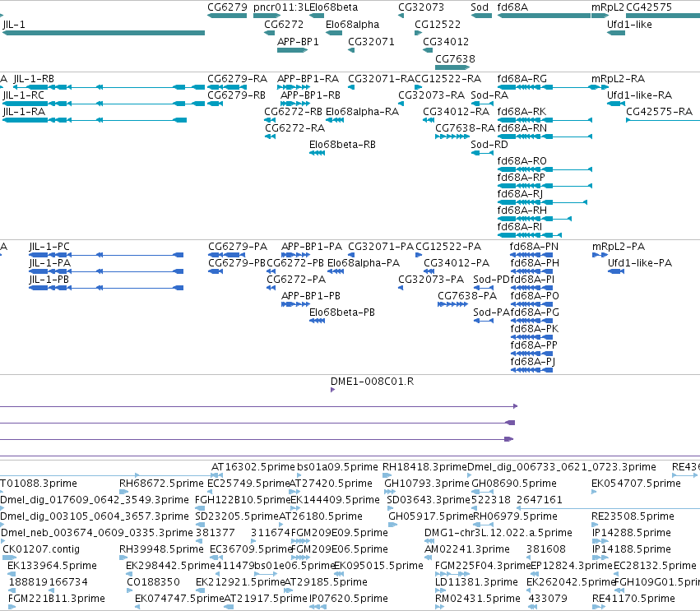
Task: Click the APP-BP1 gene label
Action: tap(299, 42)
